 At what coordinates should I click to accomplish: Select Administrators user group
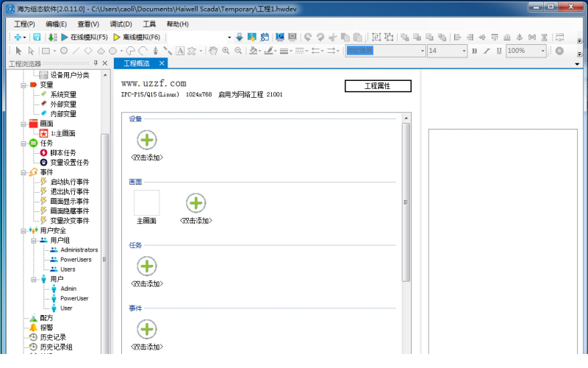pyautogui.click(x=79, y=250)
